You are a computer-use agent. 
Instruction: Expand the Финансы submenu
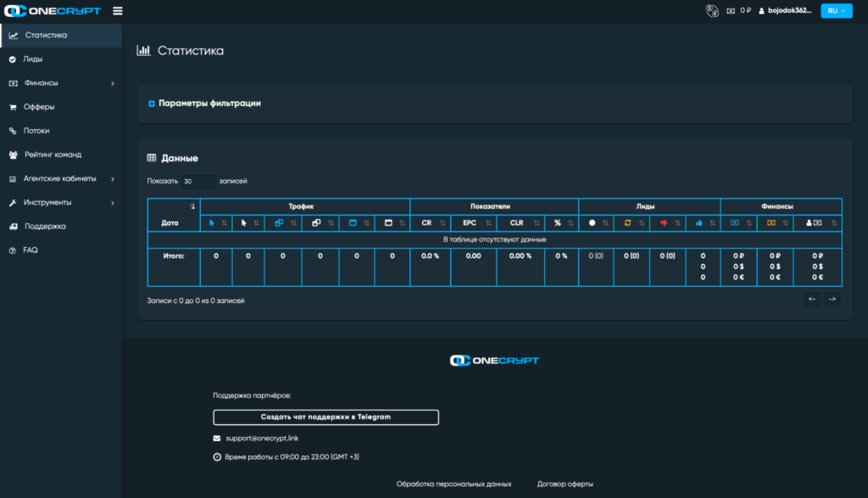[x=61, y=82]
